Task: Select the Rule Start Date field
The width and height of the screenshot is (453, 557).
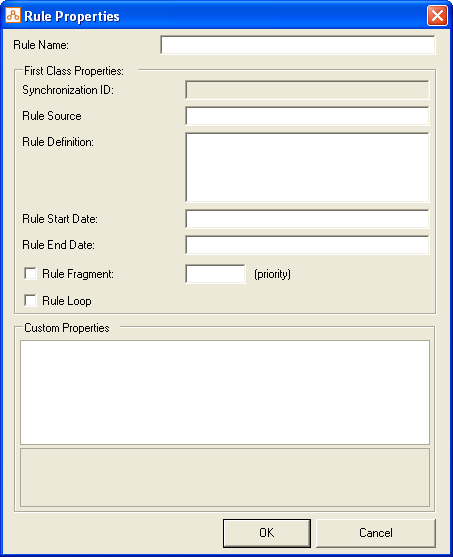Action: tap(307, 219)
